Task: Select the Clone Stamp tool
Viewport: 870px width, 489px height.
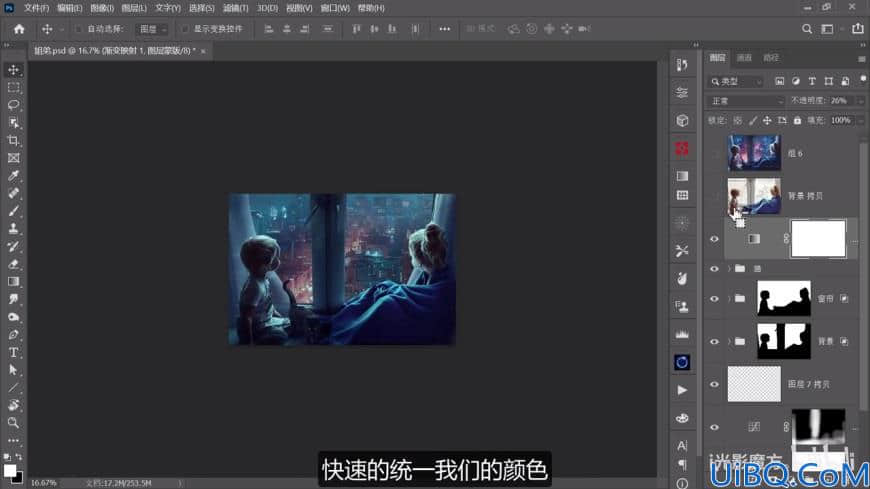Action: (13, 229)
